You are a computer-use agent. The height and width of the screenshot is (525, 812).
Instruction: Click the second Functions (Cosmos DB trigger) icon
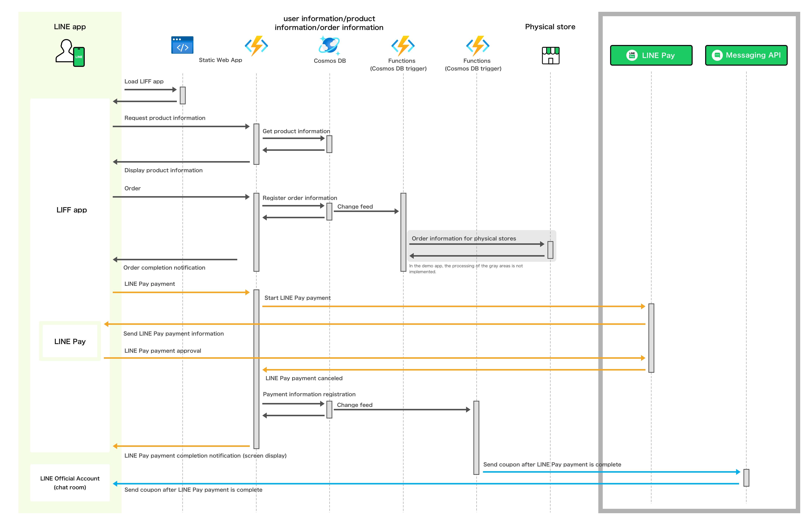click(x=477, y=46)
